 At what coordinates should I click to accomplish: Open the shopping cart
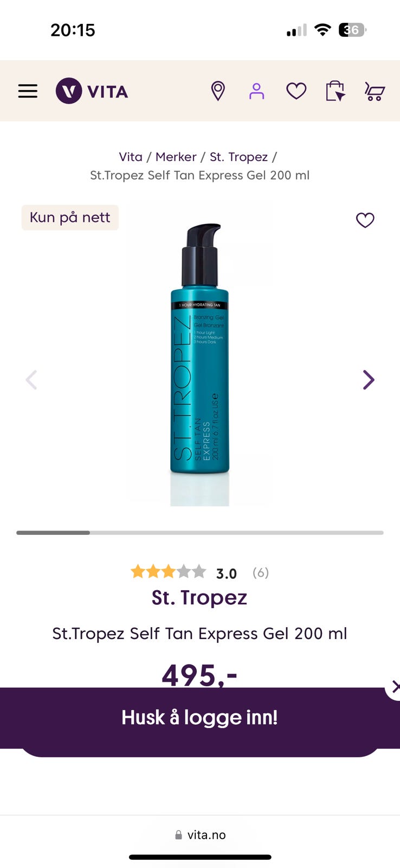(x=375, y=91)
